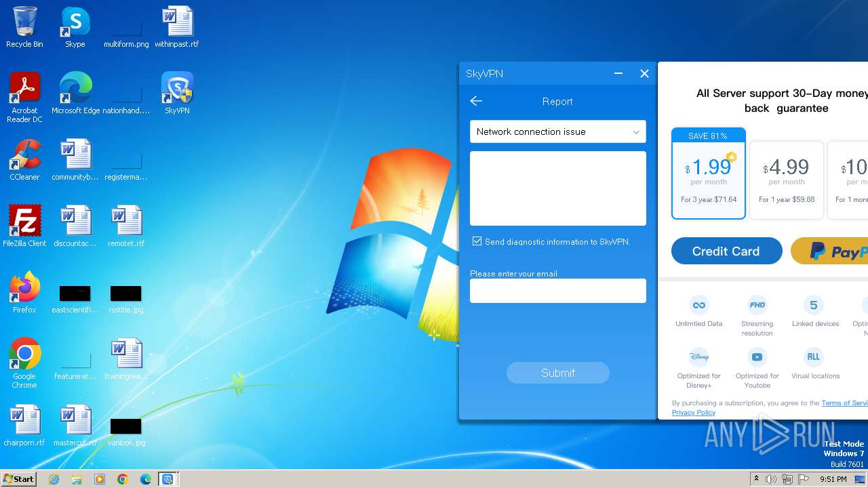The height and width of the screenshot is (488, 868).
Task: Click the Unlimited Data feature icon
Action: pos(698,304)
